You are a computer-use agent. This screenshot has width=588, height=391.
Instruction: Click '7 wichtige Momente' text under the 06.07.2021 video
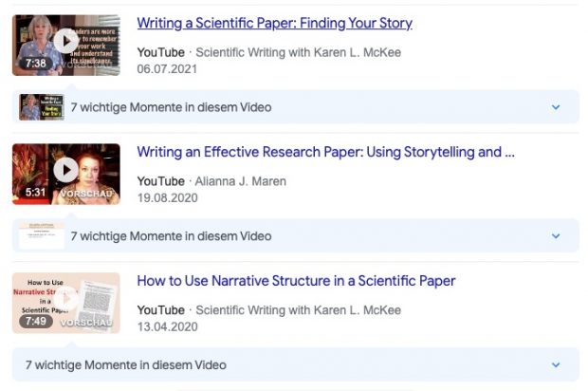click(x=171, y=107)
